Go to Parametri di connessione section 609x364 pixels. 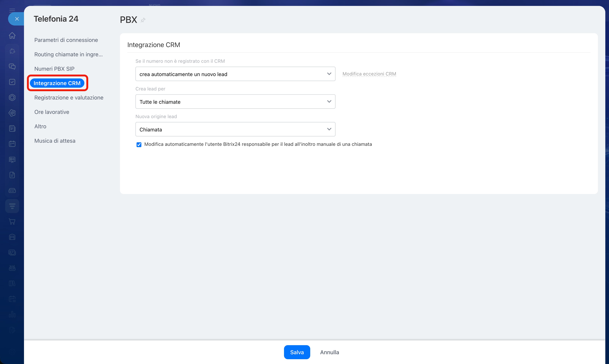pyautogui.click(x=66, y=40)
